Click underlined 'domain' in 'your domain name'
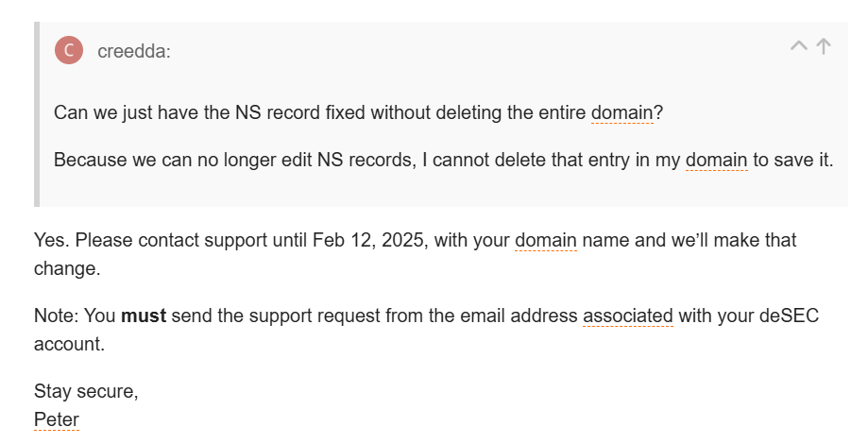The width and height of the screenshot is (868, 444). click(546, 240)
